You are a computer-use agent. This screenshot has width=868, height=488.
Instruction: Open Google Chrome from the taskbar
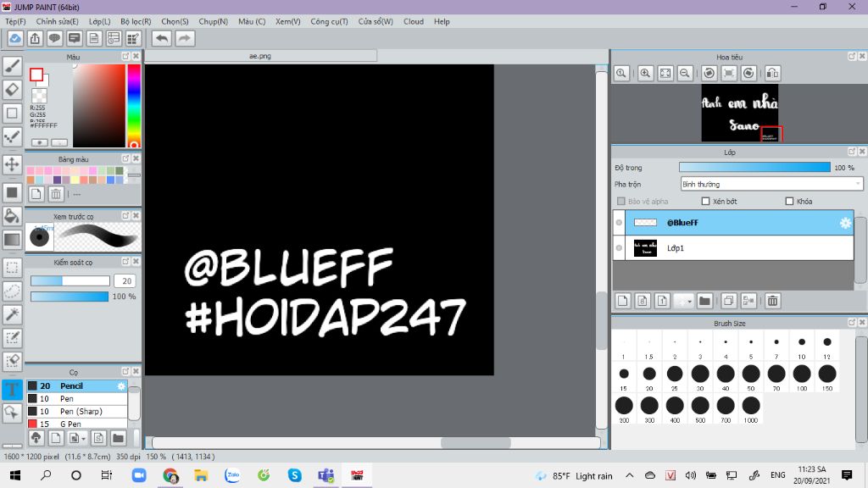tap(170, 475)
